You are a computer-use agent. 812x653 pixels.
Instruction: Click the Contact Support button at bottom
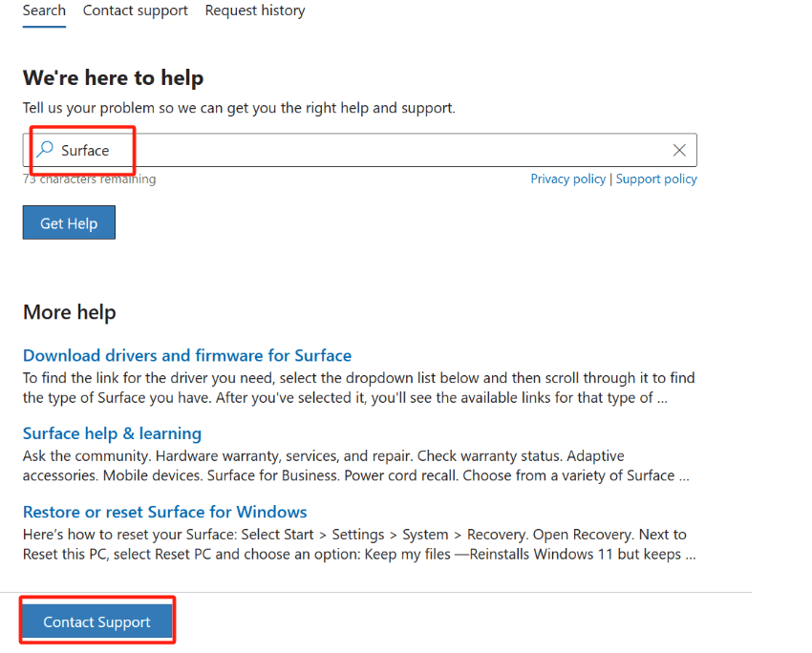[96, 621]
